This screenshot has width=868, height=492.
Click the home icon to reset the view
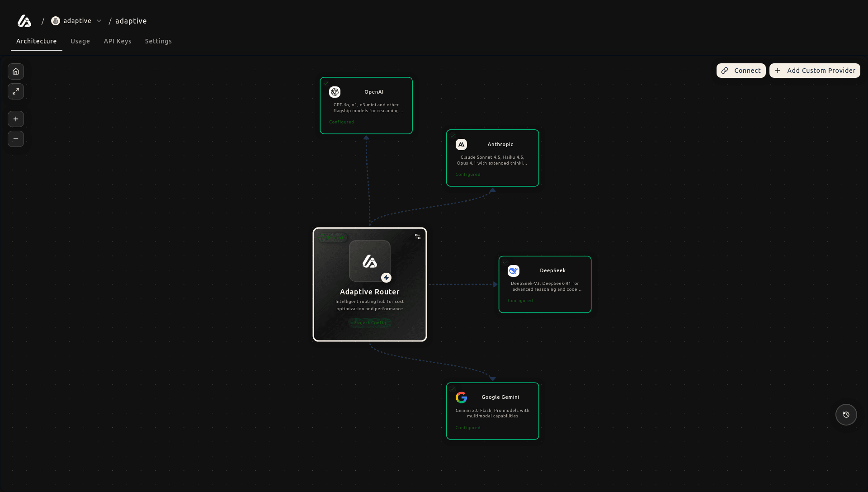[x=16, y=71]
